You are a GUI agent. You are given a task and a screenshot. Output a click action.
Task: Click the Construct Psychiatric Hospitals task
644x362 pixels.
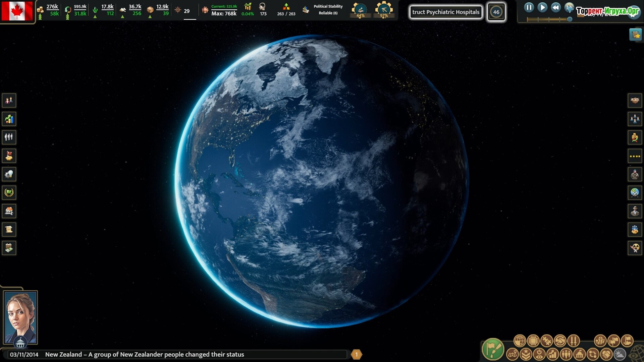pyautogui.click(x=446, y=12)
